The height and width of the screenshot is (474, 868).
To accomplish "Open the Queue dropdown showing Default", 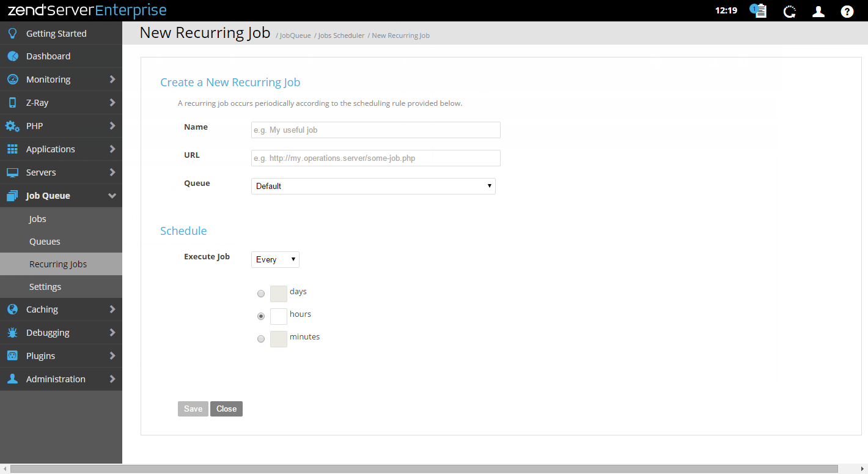I will click(373, 186).
